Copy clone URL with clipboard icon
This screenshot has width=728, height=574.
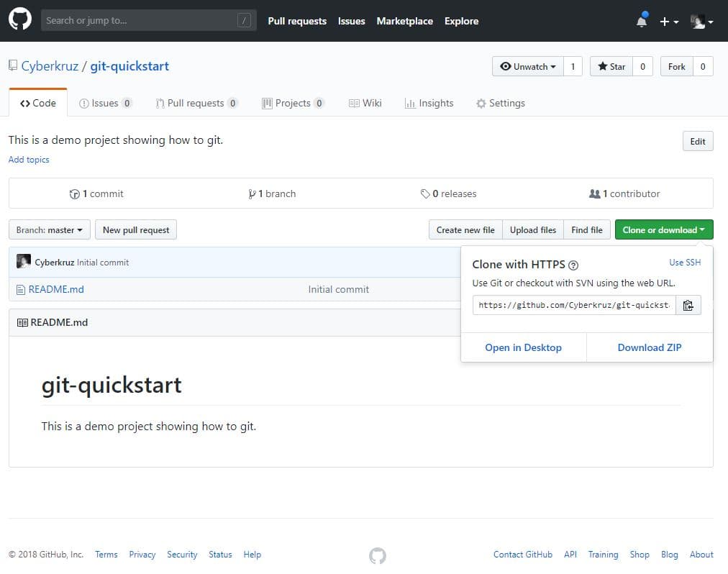[x=688, y=305]
